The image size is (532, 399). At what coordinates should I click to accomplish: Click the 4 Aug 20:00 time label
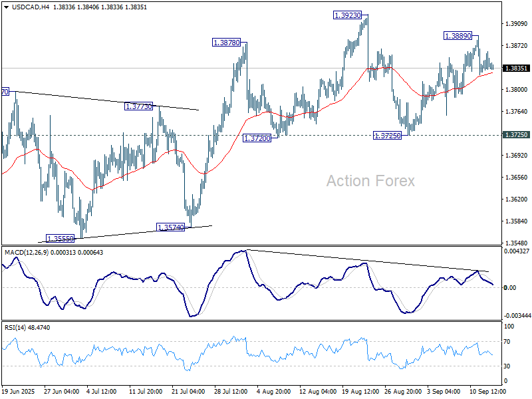click(271, 392)
